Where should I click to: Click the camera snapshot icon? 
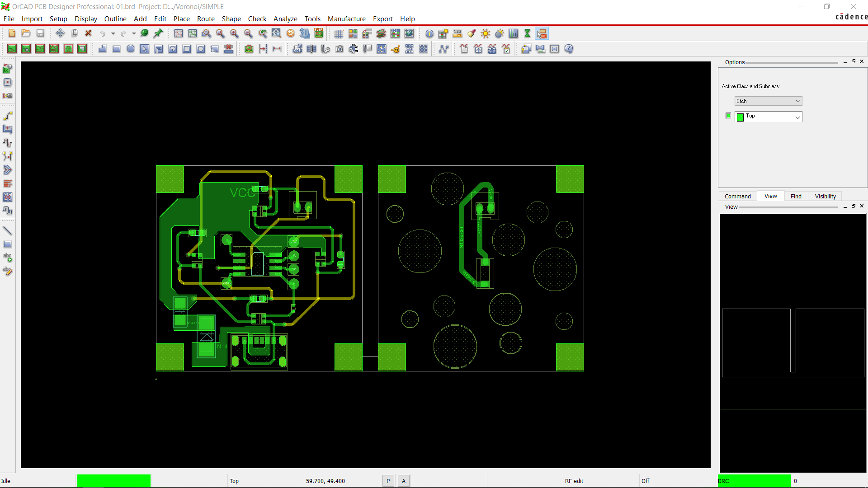[x=340, y=49]
